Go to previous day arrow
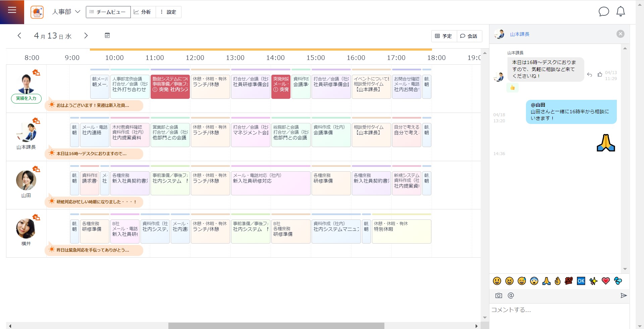 pyautogui.click(x=19, y=36)
